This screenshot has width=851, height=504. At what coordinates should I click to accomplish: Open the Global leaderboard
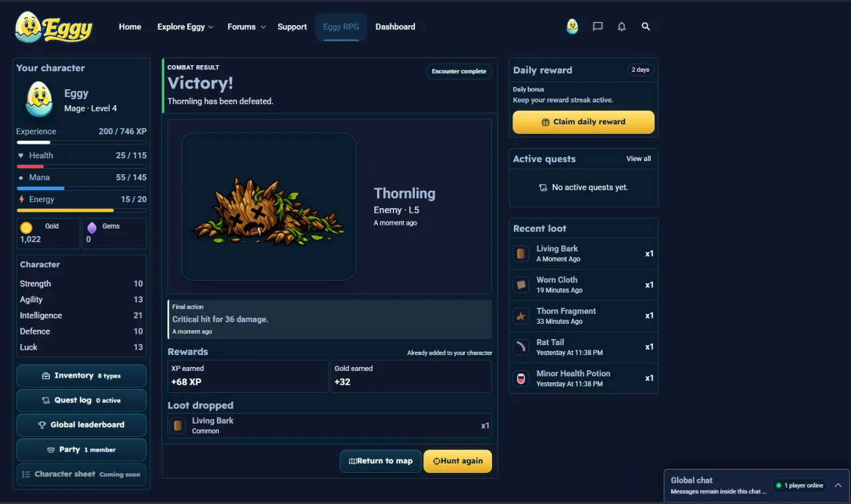point(81,425)
